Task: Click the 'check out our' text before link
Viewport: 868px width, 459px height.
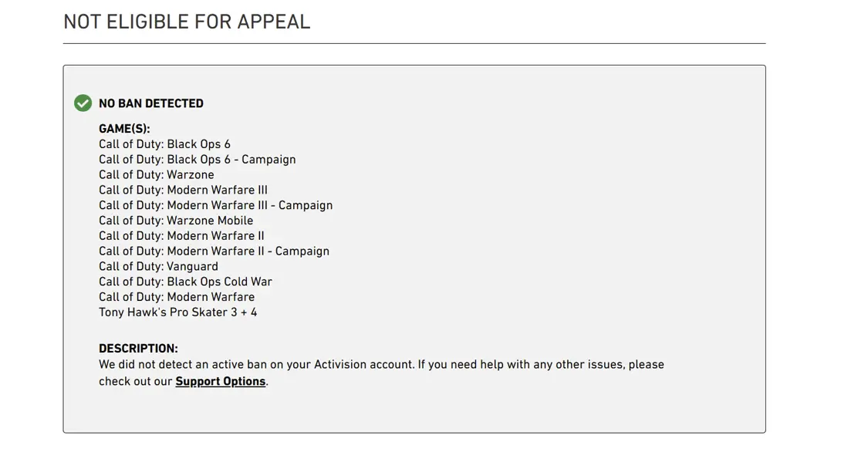Action: (x=136, y=381)
